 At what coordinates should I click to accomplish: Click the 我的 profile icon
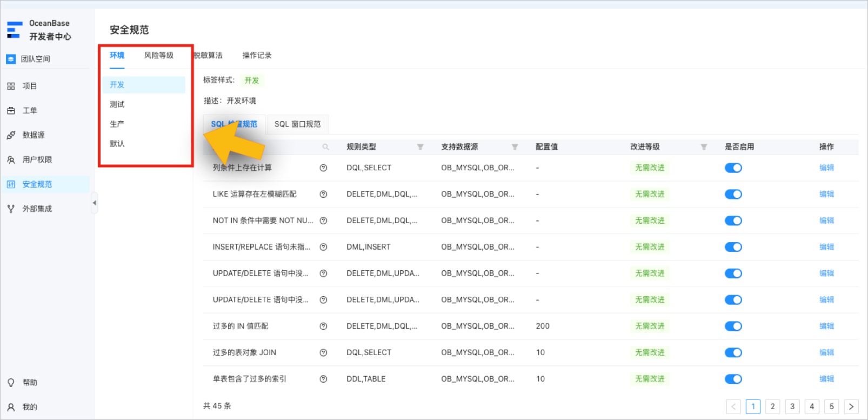click(11, 407)
